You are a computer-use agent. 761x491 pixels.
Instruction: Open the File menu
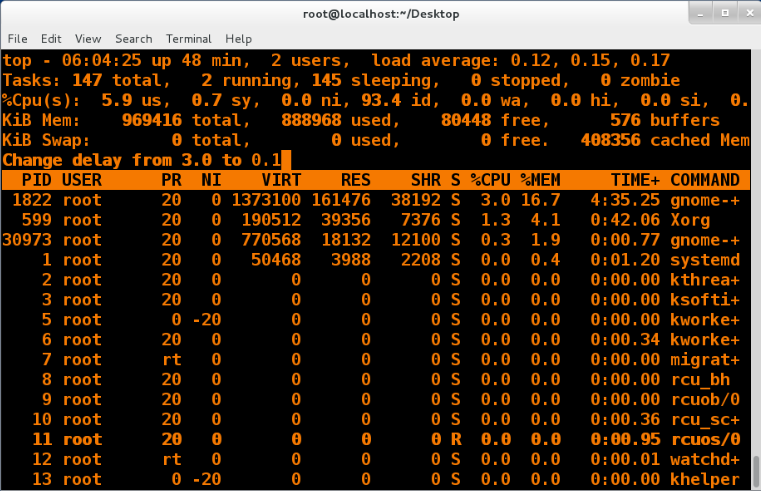pos(17,39)
